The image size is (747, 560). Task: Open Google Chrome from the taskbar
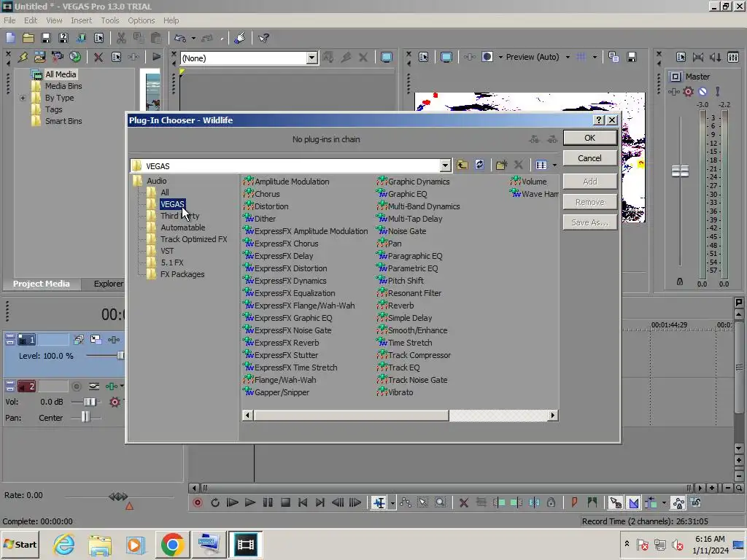coord(172,544)
